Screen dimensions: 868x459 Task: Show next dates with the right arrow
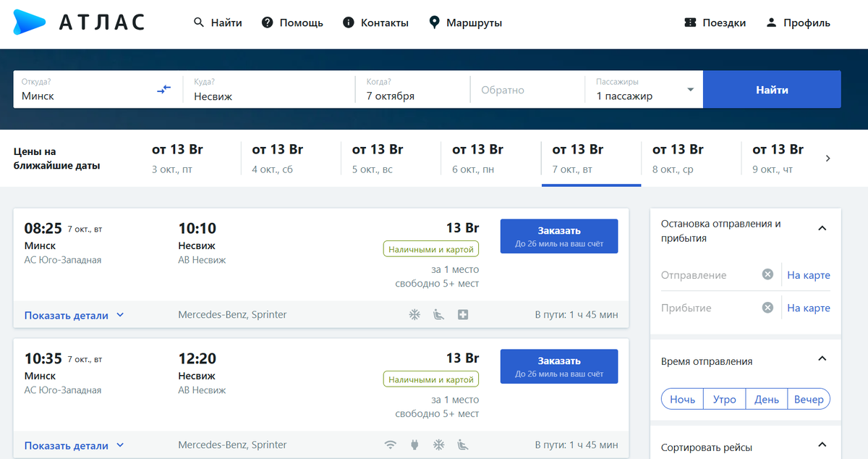[x=828, y=159]
